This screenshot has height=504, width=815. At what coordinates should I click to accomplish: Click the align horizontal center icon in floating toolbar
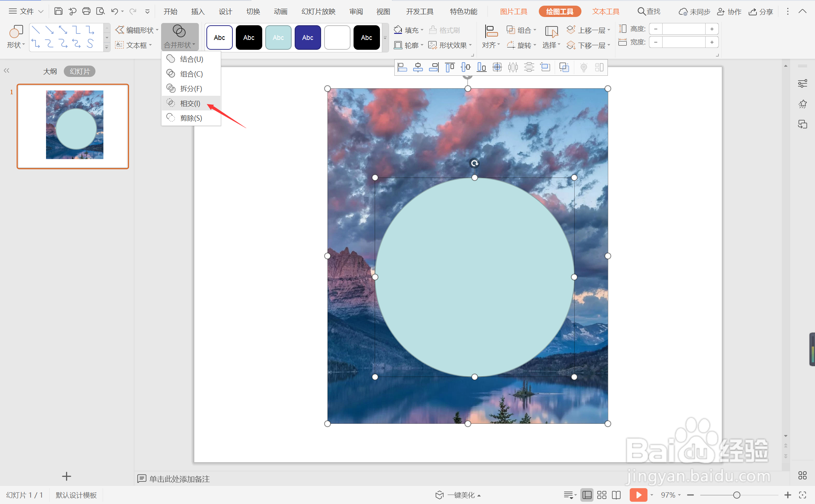418,67
